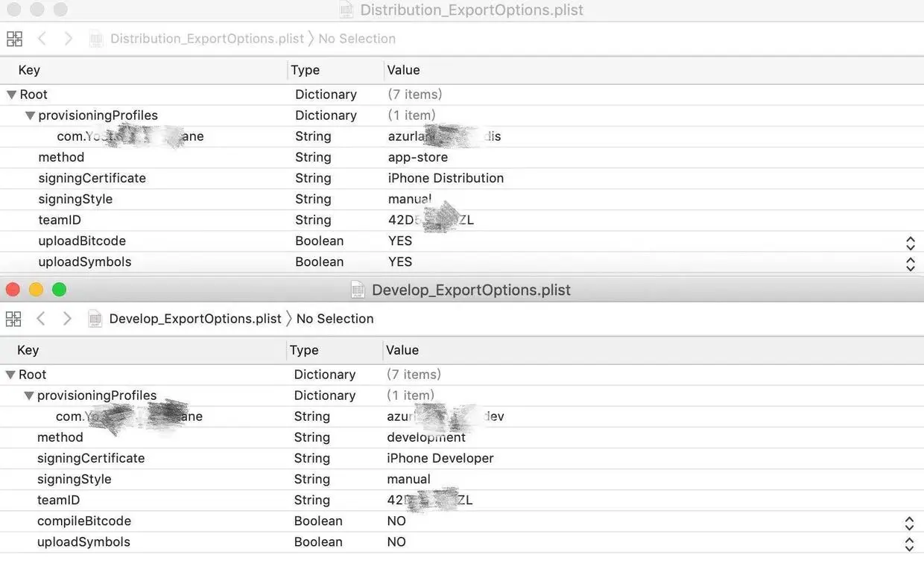The width and height of the screenshot is (924, 566).
Task: Click iPhone Developer value cell
Action: (440, 458)
